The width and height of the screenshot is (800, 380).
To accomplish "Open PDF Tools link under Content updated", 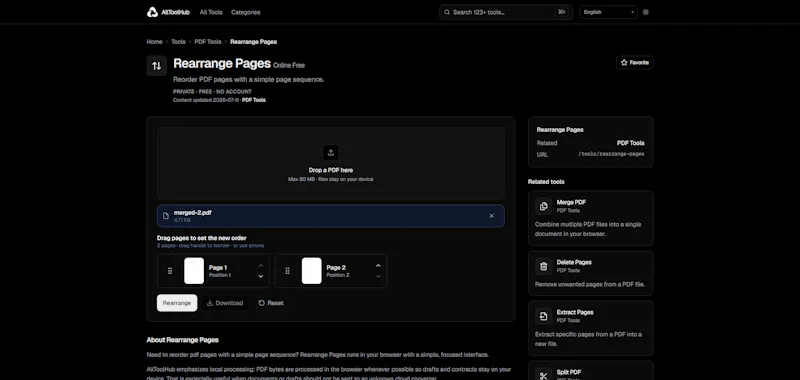I will click(254, 100).
